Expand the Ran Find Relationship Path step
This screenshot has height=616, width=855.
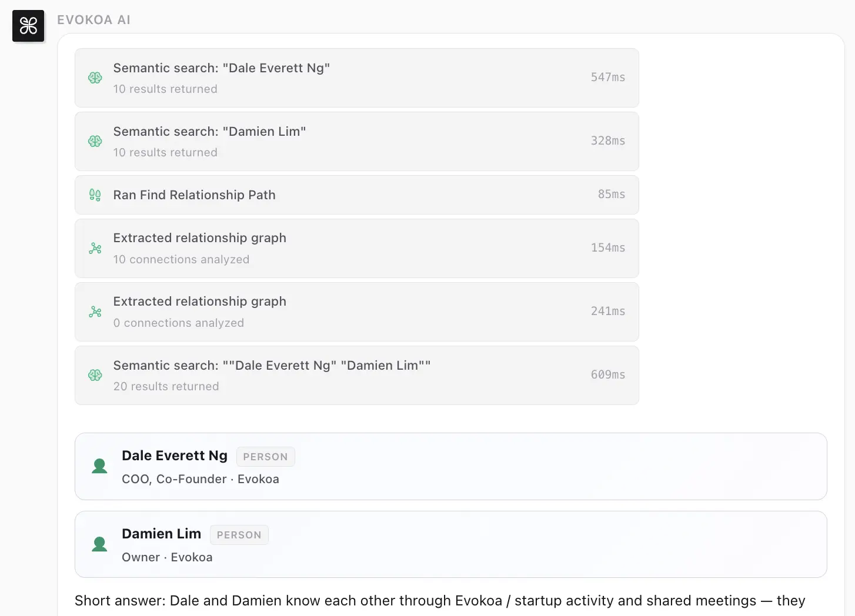click(x=356, y=195)
